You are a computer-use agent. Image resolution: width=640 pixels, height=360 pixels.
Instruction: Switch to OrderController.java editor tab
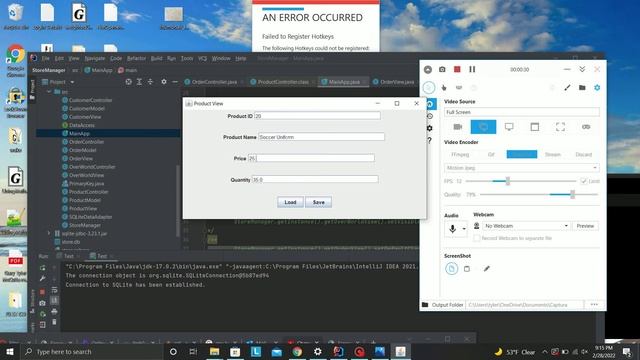click(x=214, y=82)
